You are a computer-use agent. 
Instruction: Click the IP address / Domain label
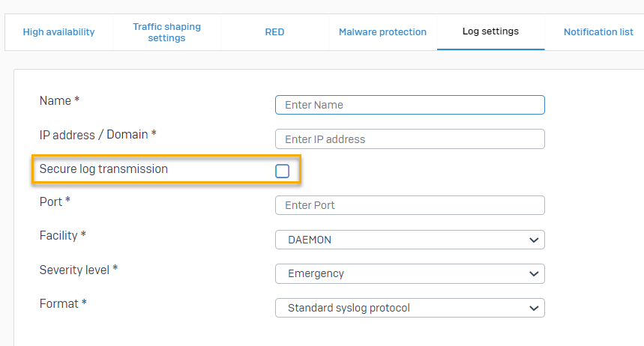[x=97, y=135]
